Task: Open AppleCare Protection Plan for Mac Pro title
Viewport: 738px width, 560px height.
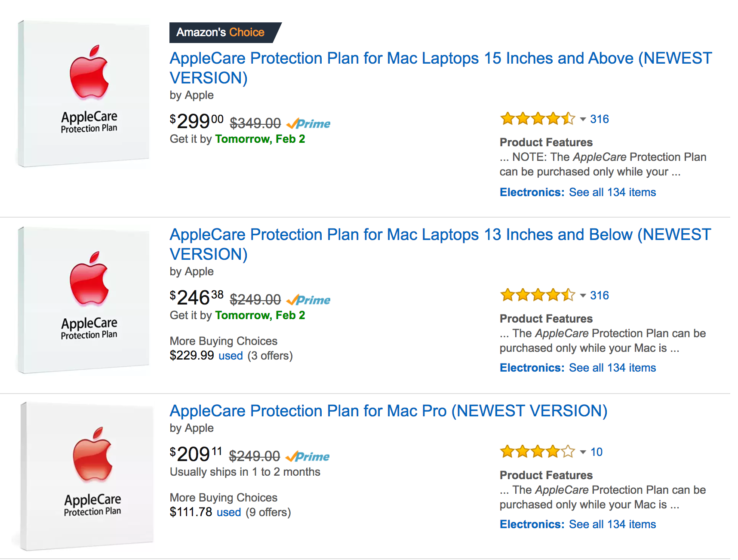Action: point(388,411)
